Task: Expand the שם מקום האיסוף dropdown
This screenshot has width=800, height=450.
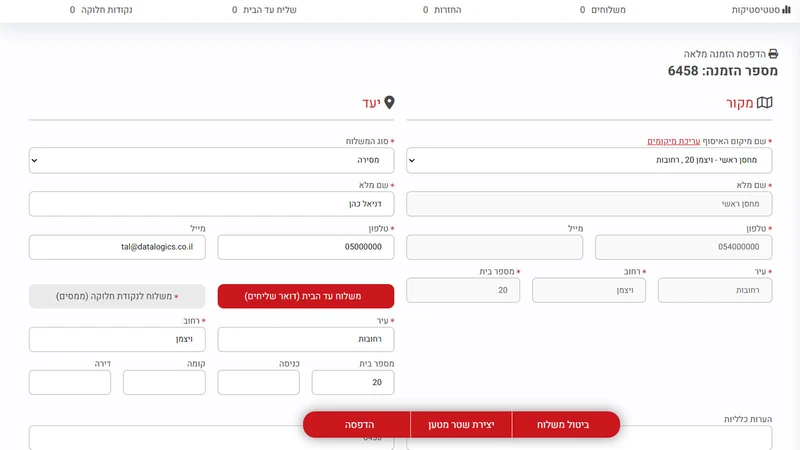Action: [589, 160]
